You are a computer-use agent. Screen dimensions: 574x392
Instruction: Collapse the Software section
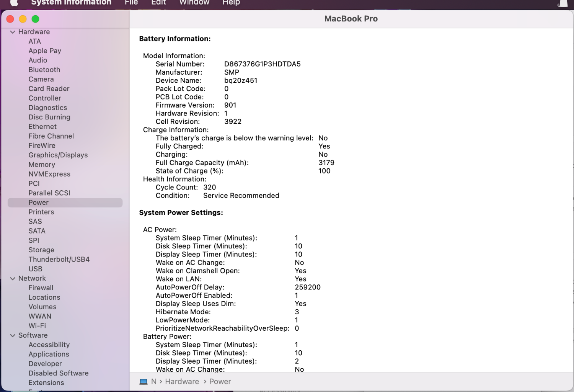(x=13, y=336)
